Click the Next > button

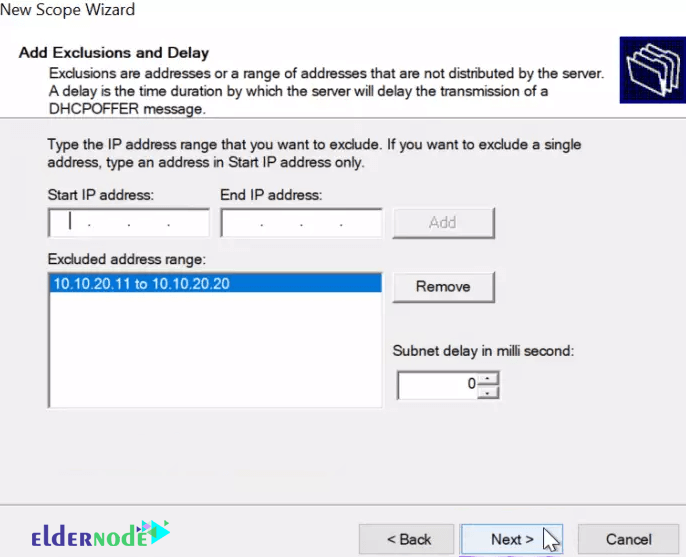click(x=511, y=539)
